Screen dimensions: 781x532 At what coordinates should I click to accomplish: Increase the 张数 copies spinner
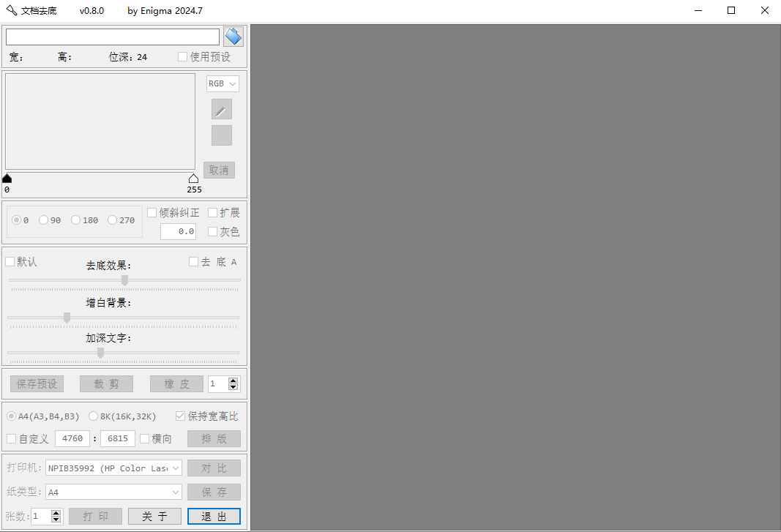pos(56,513)
